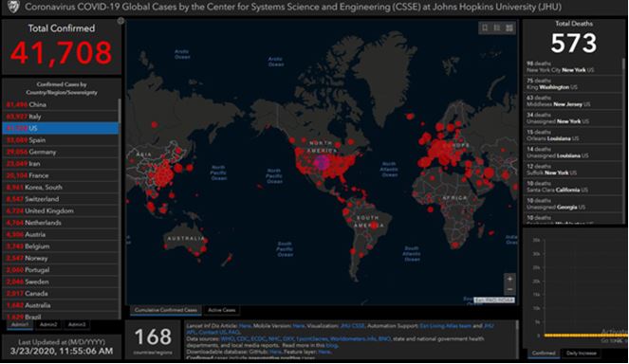Open the Admin3 tab
The image size is (629, 364).
[76, 324]
